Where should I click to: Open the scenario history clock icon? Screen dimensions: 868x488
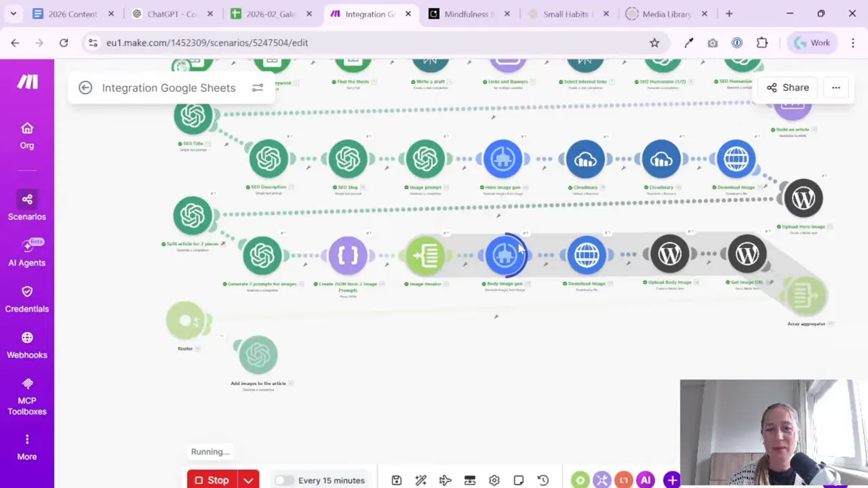coord(543,481)
